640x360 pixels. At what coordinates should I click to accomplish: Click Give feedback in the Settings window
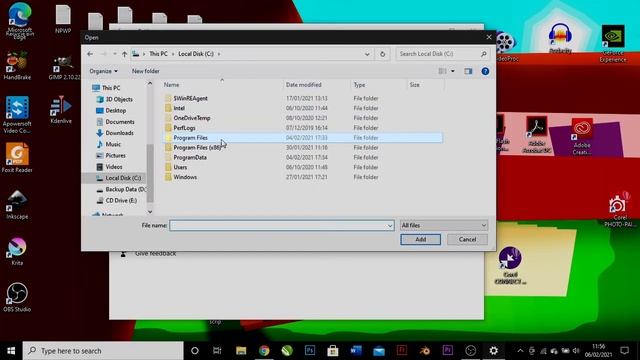point(156,253)
